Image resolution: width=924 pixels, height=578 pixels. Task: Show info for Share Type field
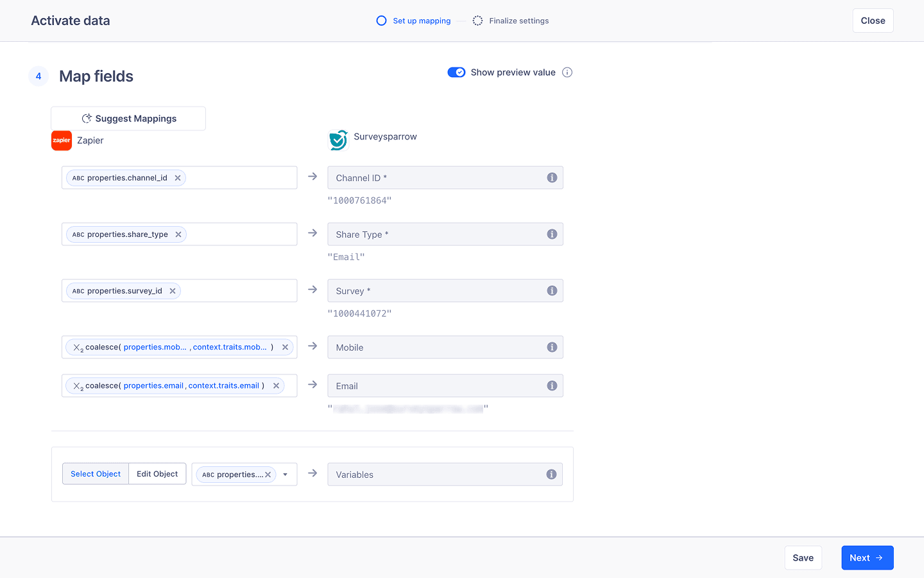tap(552, 234)
